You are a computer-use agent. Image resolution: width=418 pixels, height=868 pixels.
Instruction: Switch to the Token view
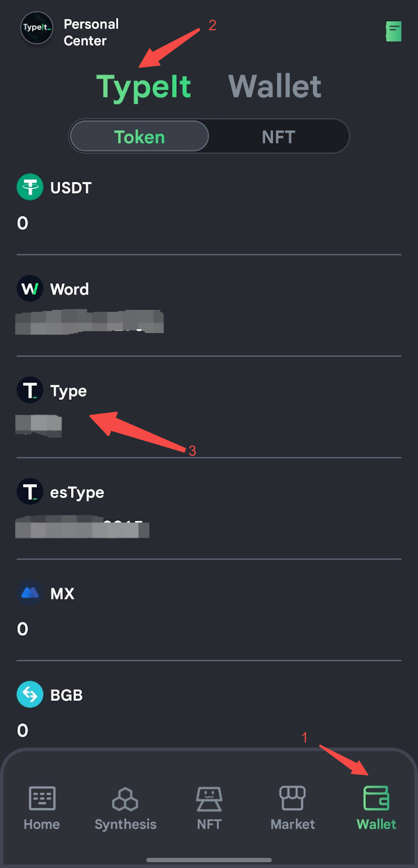(x=139, y=136)
